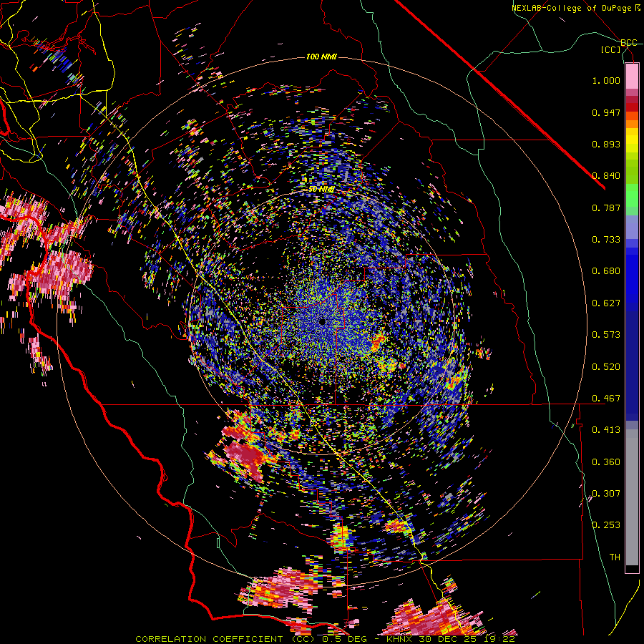Click the 0.787 legend value

click(x=606, y=208)
